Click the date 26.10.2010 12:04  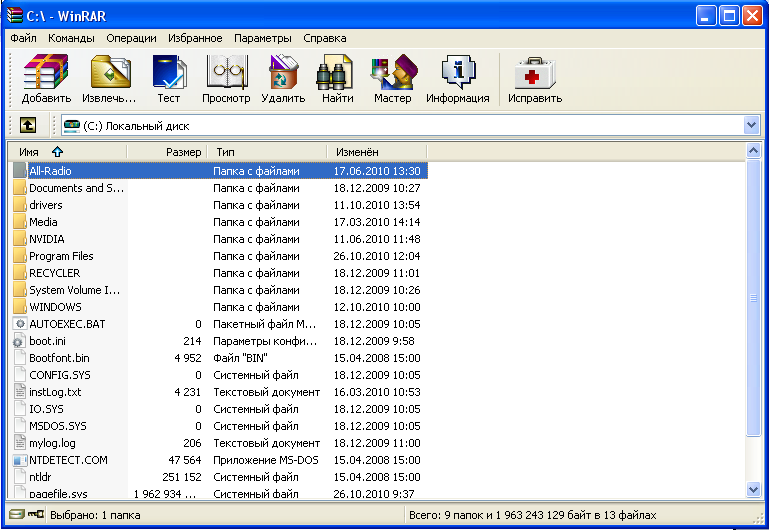pos(377,256)
